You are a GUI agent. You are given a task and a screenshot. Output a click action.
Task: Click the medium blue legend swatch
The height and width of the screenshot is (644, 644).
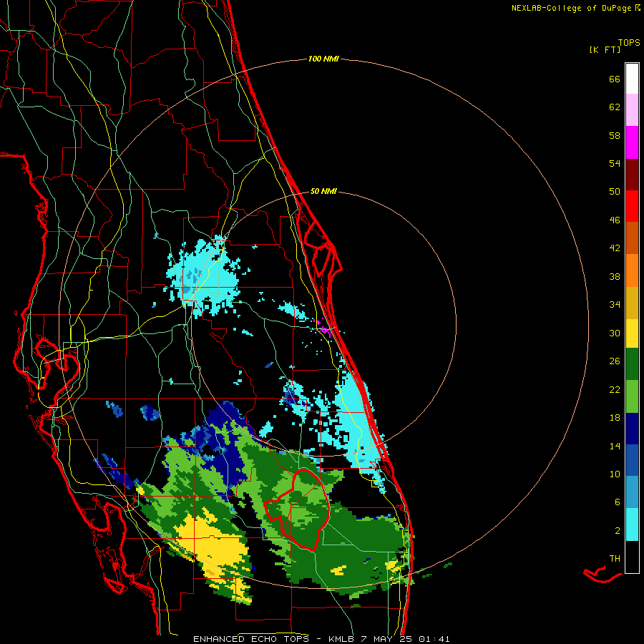coord(632,460)
